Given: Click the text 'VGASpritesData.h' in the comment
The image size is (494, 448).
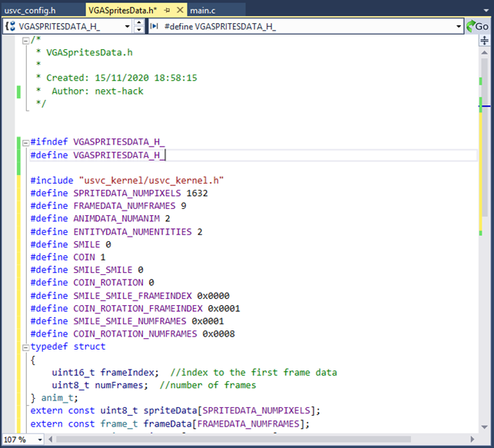Looking at the screenshot, I should pos(89,52).
